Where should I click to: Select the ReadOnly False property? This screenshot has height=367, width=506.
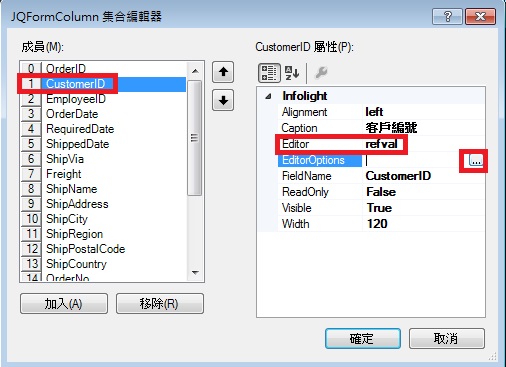tap(381, 192)
